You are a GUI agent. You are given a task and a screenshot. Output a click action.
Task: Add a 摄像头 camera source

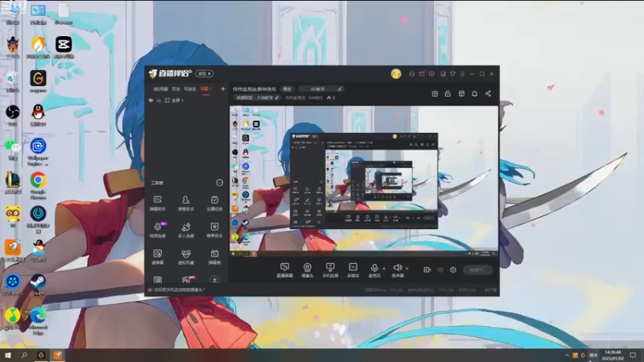pos(308,270)
